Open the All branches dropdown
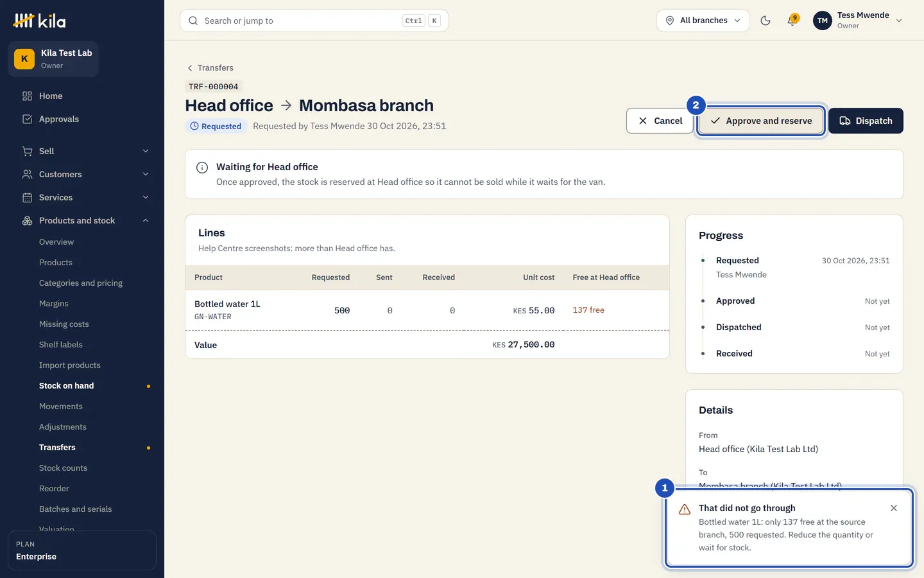 point(703,21)
